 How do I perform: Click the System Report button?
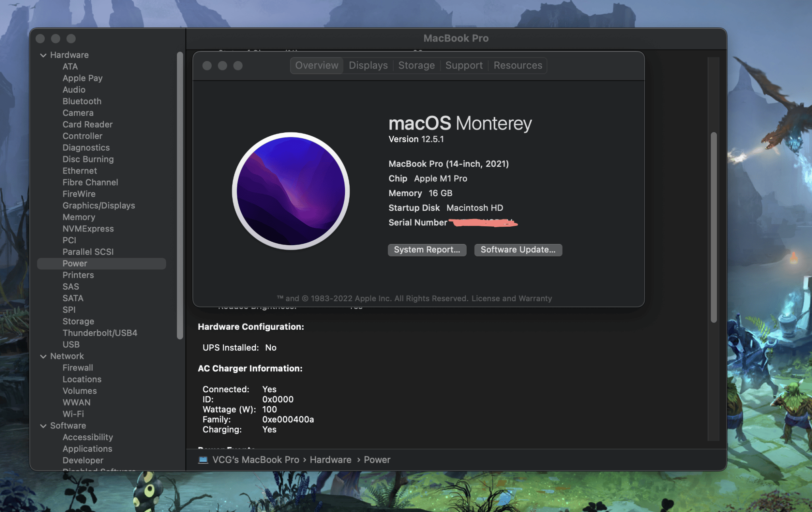pyautogui.click(x=427, y=250)
